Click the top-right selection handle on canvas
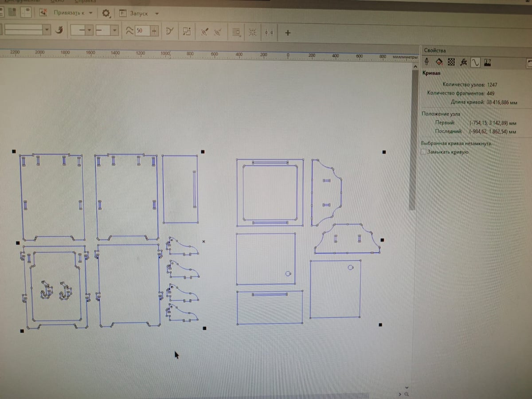 click(x=384, y=152)
